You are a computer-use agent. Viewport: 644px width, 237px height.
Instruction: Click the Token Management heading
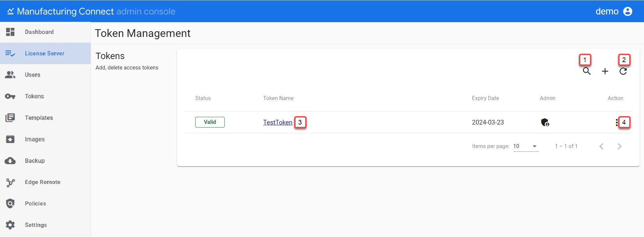pos(143,33)
